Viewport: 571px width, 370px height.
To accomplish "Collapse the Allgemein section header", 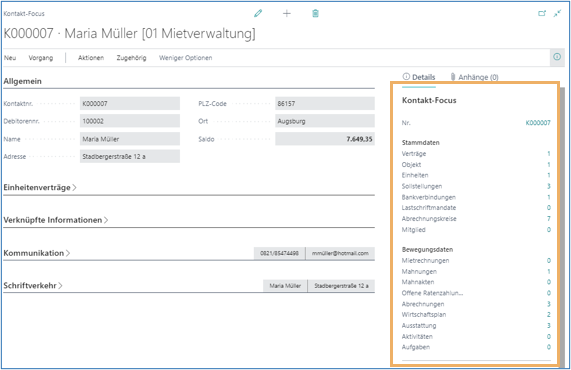I will [x=23, y=81].
